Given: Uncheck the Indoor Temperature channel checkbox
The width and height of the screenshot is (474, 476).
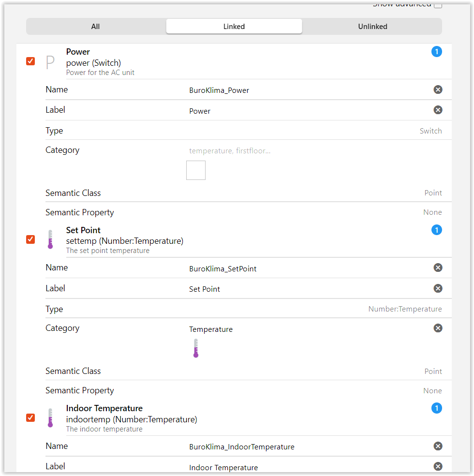Looking at the screenshot, I should [30, 417].
